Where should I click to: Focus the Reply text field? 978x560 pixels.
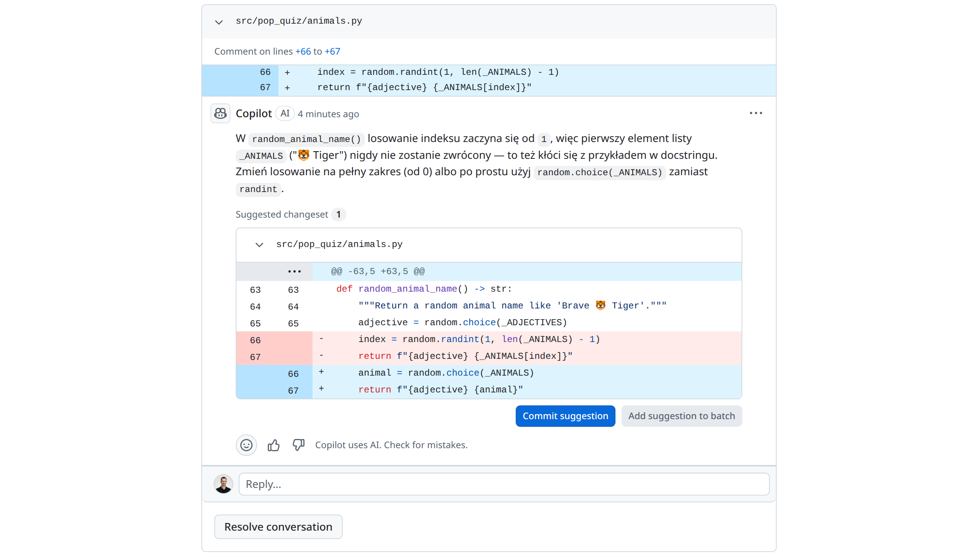[504, 484]
